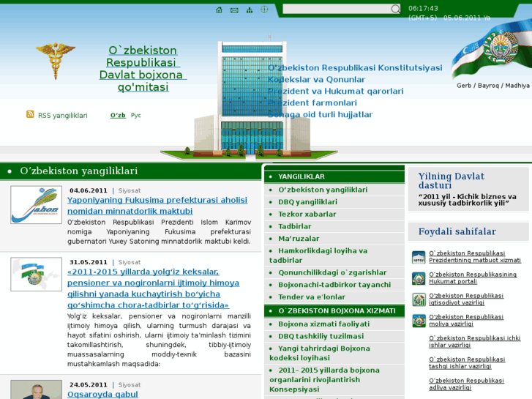The width and height of the screenshot is (532, 399).
Task: Open Sohaga oid turli hujjatlar link
Action: coord(320,114)
